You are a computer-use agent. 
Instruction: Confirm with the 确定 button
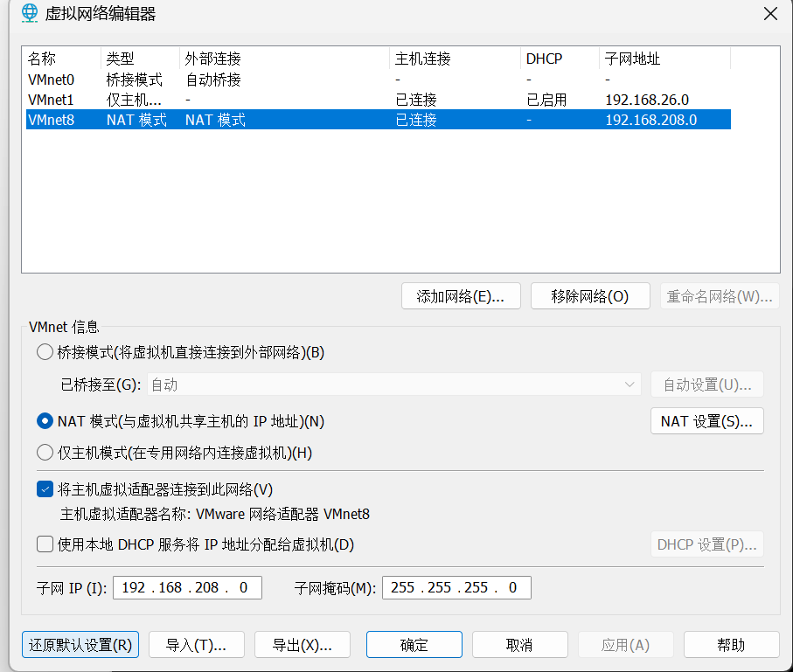(414, 644)
